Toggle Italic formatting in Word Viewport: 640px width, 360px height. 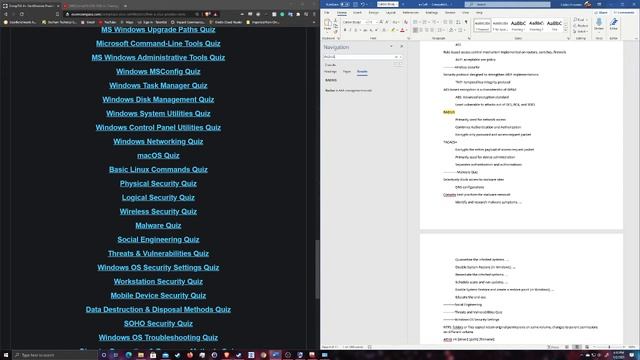click(x=350, y=30)
